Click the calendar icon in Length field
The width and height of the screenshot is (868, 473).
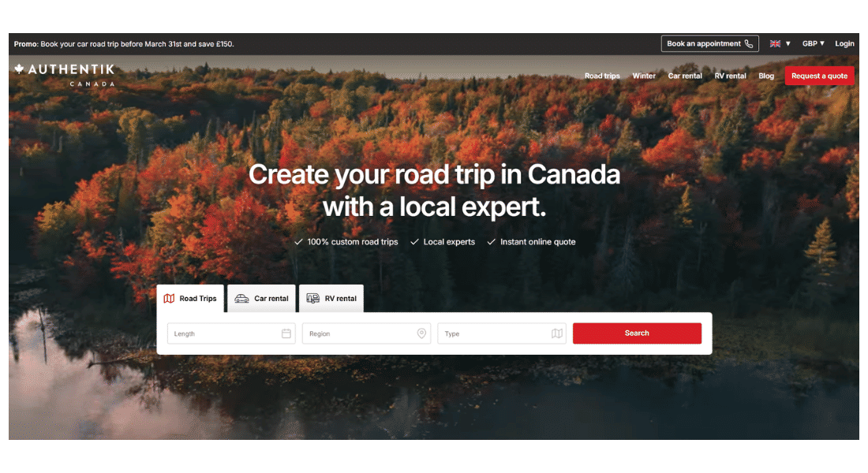point(286,333)
